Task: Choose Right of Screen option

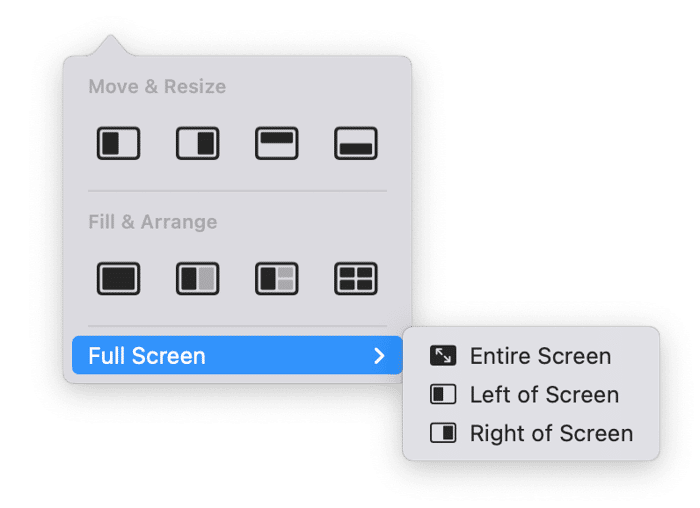Action: click(551, 434)
